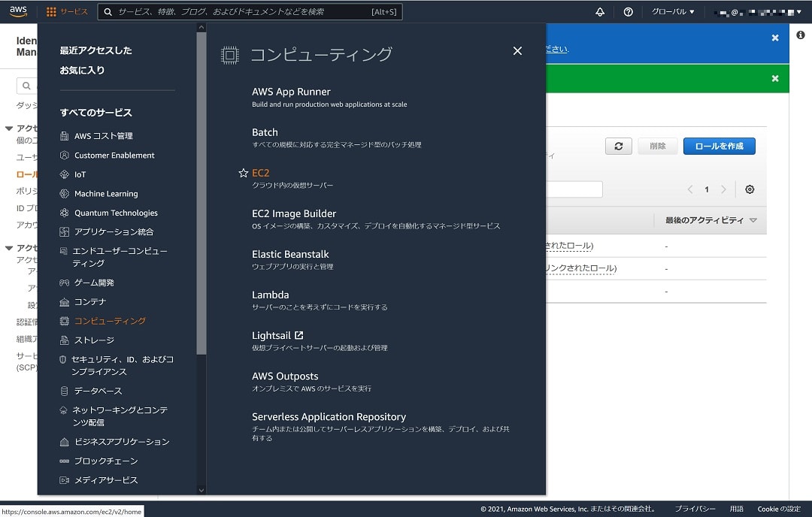Collapse the first アク section triangle in IAM sidebar
Image resolution: width=812 pixels, height=517 pixels.
point(9,128)
